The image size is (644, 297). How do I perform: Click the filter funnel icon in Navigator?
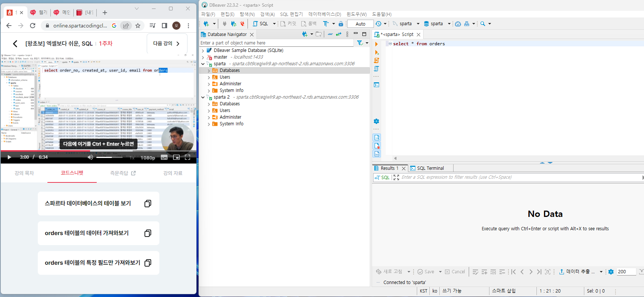(359, 43)
